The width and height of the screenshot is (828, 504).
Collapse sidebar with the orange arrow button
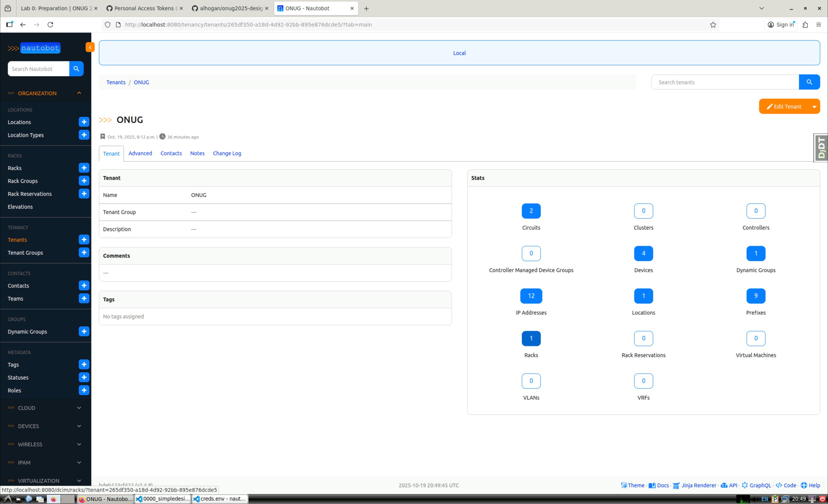90,47
